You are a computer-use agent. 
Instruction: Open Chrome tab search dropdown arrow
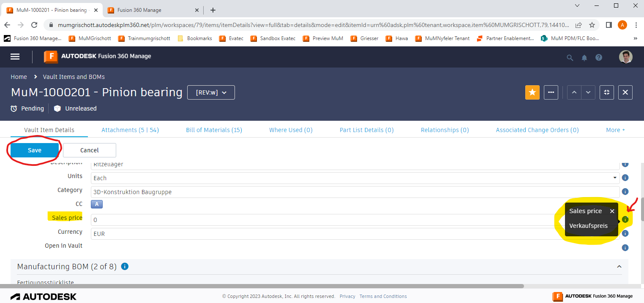[578, 5]
